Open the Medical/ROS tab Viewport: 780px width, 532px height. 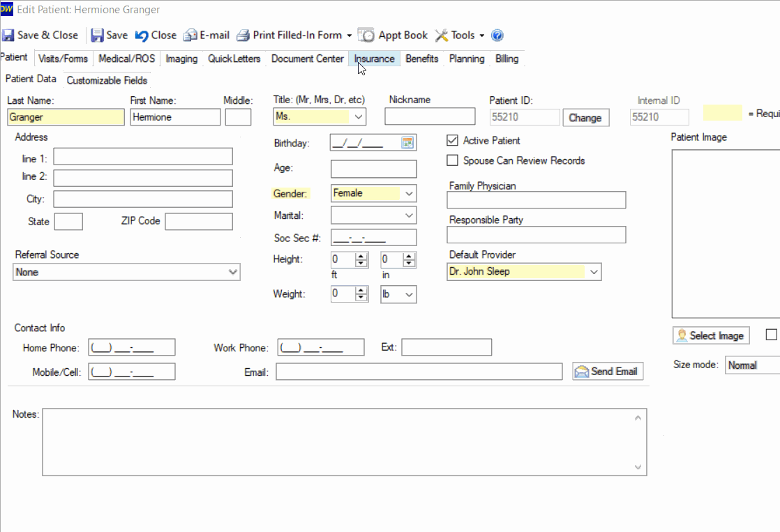click(x=126, y=59)
